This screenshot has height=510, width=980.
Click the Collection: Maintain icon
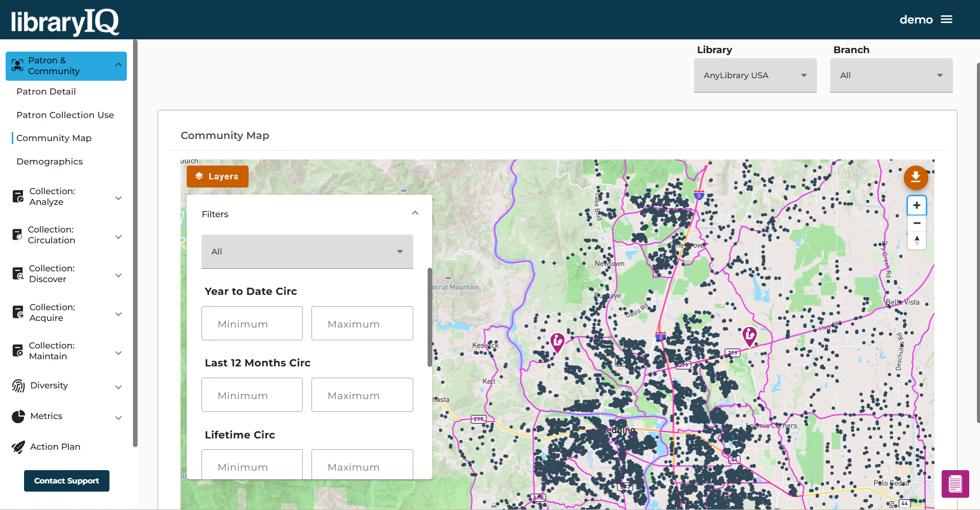pyautogui.click(x=18, y=351)
